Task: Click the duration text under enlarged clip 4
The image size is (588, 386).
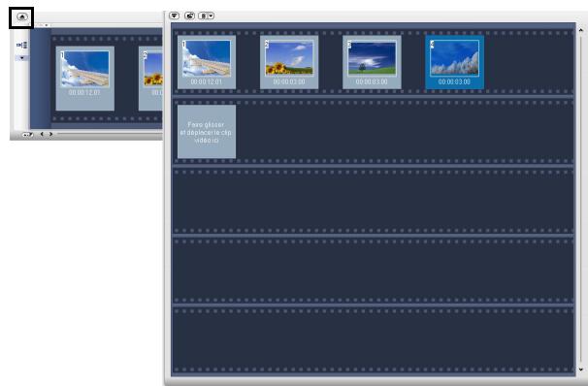Action: [454, 81]
